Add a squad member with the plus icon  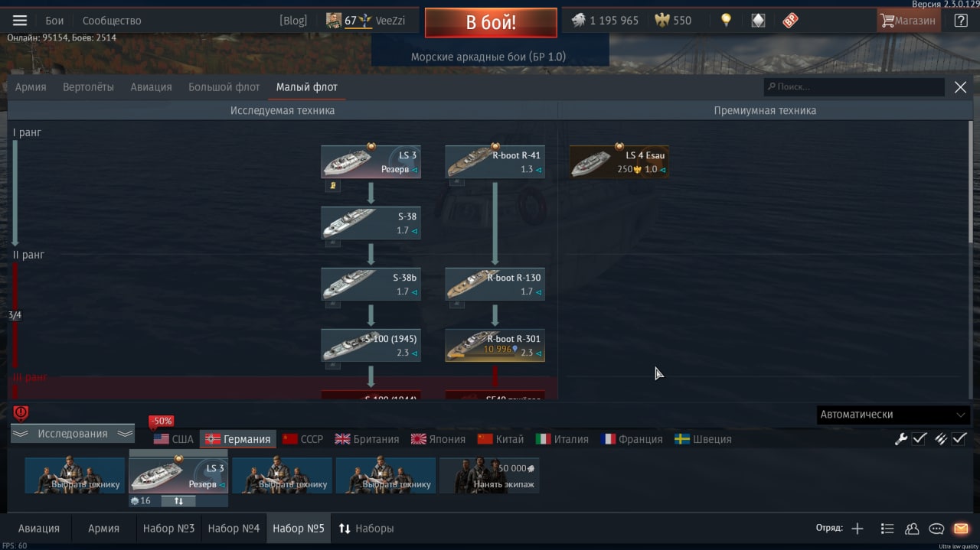(x=857, y=529)
